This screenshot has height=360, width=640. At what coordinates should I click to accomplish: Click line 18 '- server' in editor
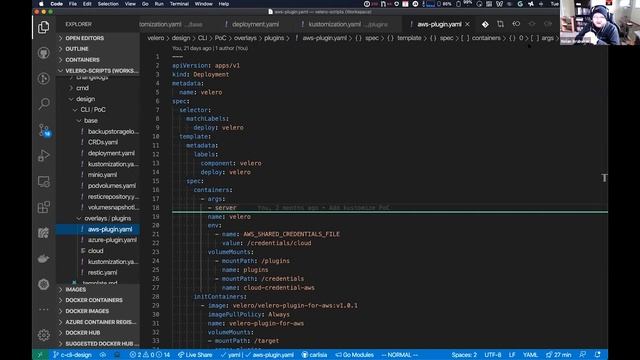click(x=222, y=208)
